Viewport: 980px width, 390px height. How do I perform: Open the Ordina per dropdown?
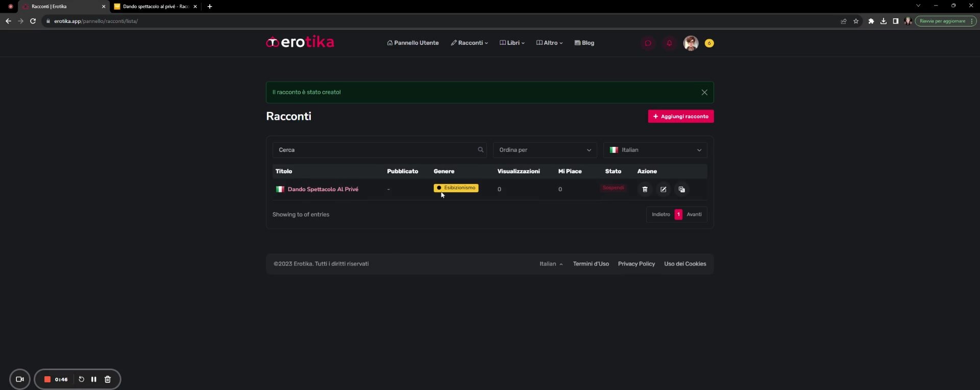545,150
